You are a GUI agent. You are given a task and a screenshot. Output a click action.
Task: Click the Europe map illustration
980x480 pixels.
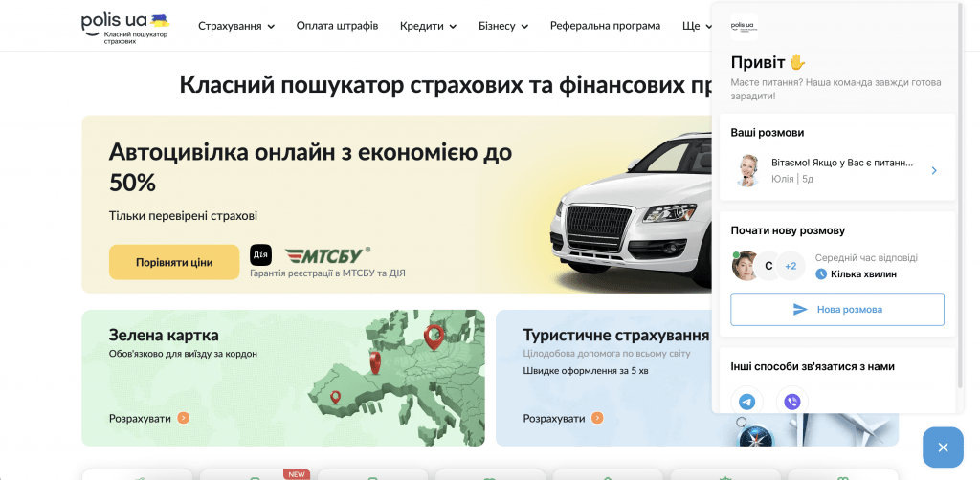click(397, 380)
